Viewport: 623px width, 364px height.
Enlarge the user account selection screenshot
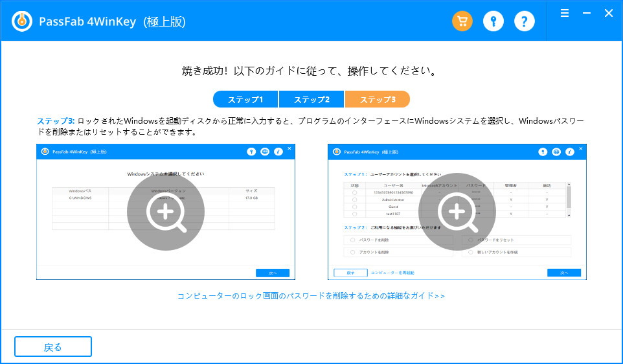click(457, 212)
